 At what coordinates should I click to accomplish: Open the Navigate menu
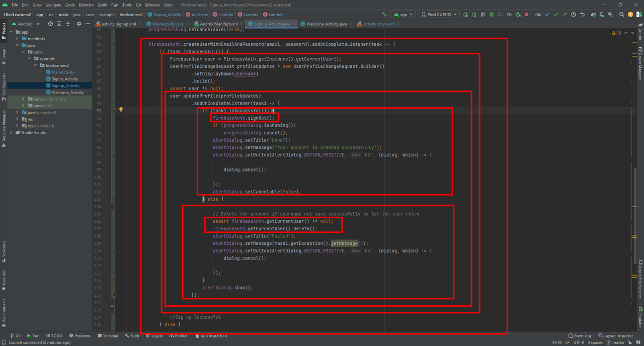(x=53, y=5)
